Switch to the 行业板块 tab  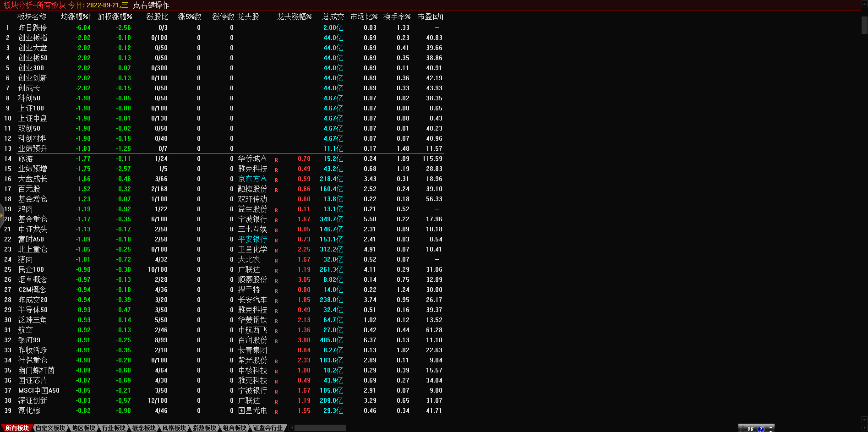pyautogui.click(x=114, y=428)
